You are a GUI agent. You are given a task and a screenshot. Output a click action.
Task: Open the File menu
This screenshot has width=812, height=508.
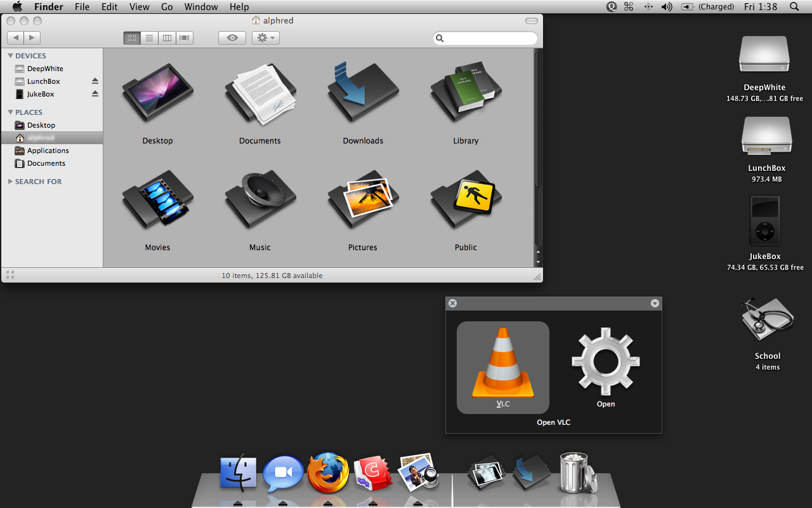[82, 7]
